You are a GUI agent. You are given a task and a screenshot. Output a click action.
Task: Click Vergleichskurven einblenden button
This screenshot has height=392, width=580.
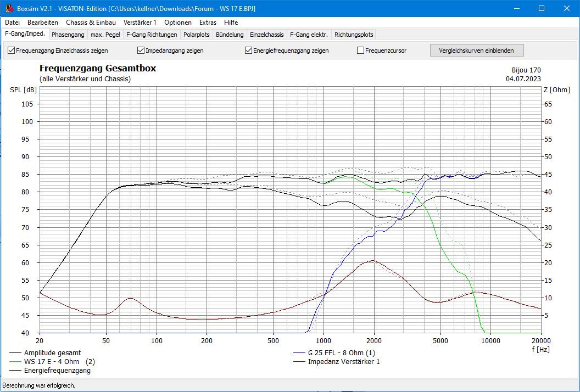(476, 51)
